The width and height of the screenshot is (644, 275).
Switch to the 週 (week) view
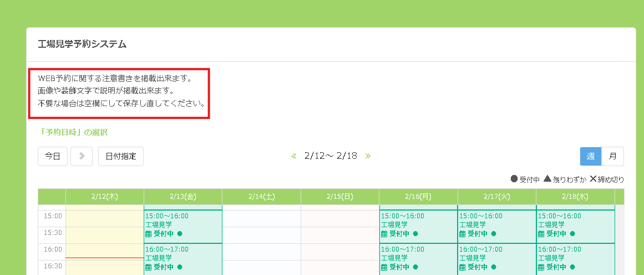click(x=591, y=157)
